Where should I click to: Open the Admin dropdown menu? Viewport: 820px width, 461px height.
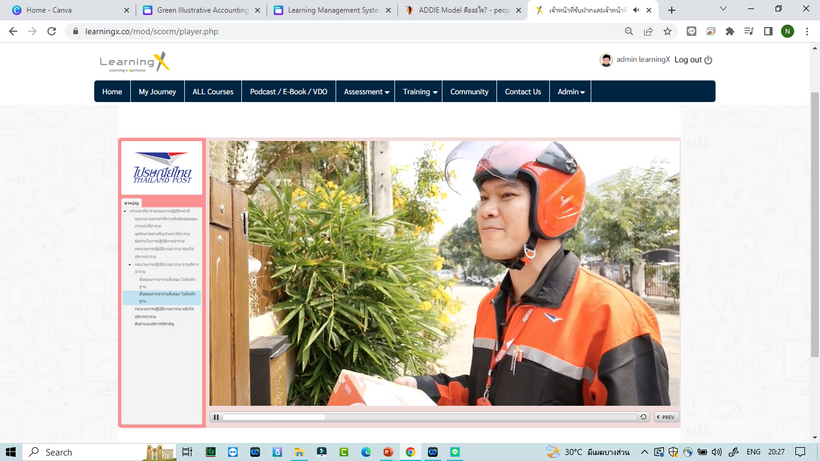[x=571, y=92]
